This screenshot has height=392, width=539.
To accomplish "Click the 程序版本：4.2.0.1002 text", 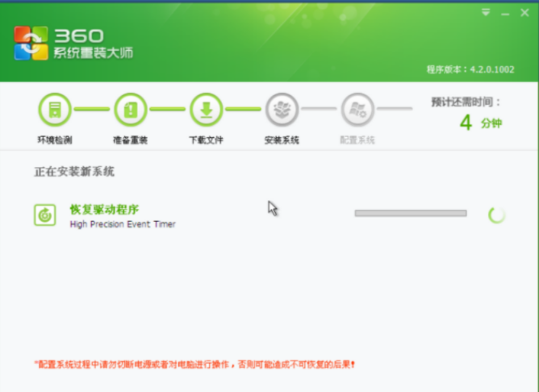I will [470, 69].
